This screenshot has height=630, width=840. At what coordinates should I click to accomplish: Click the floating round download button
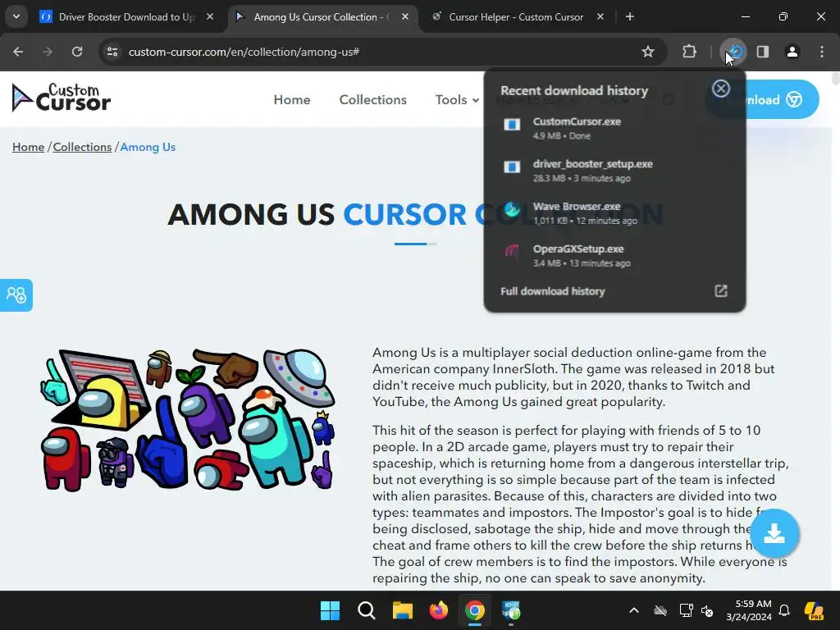tap(774, 533)
